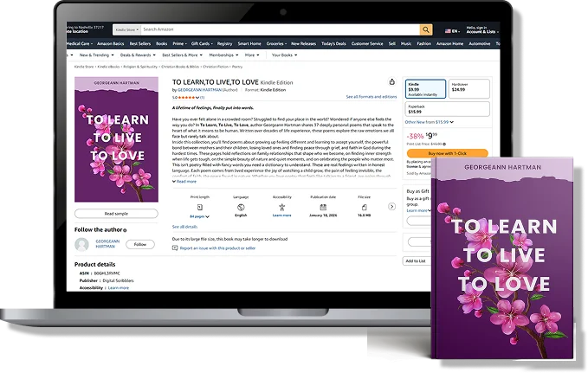
Task: Click the US flag language icon
Action: pyautogui.click(x=448, y=31)
